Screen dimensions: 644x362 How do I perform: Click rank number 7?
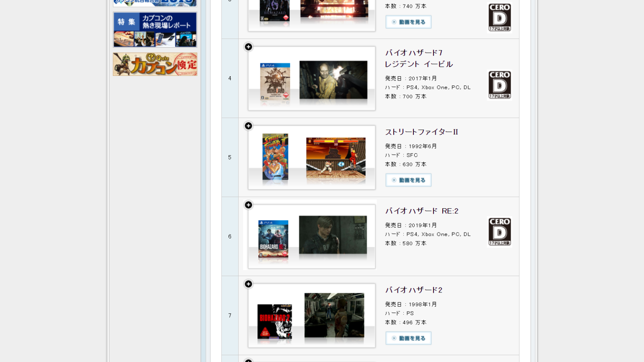click(230, 315)
